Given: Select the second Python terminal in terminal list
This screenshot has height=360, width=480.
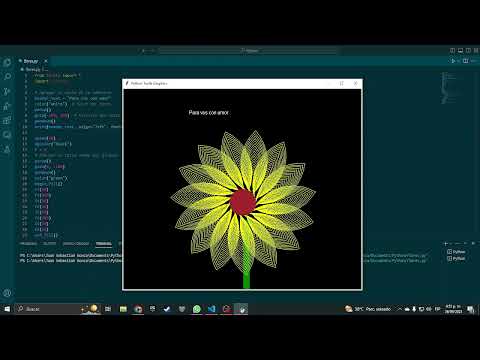Looking at the screenshot, I should tap(456, 258).
